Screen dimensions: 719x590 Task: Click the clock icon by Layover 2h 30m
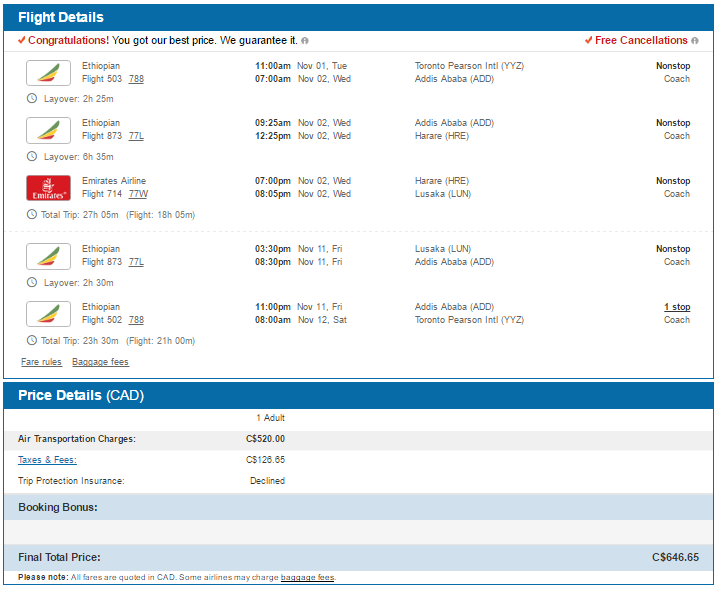click(x=32, y=282)
